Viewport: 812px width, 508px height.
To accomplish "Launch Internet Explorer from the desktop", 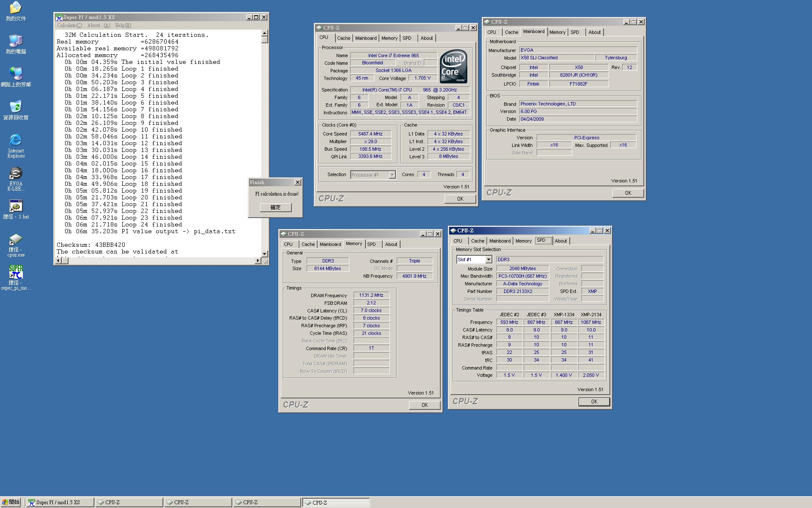I will (16, 146).
